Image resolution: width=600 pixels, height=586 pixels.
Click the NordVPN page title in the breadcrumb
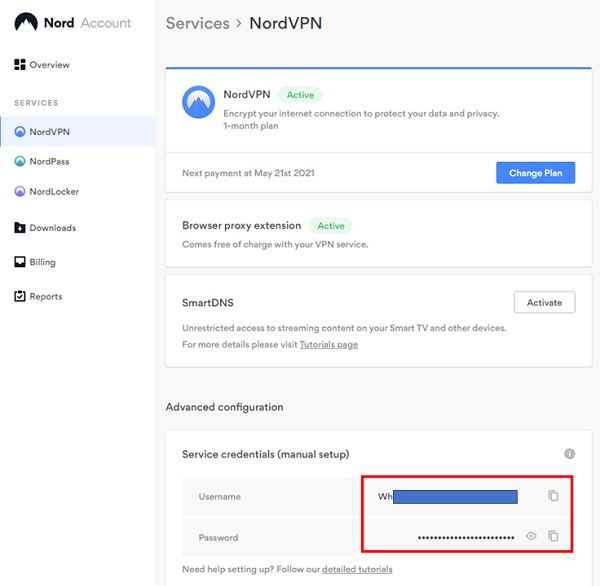coord(285,23)
